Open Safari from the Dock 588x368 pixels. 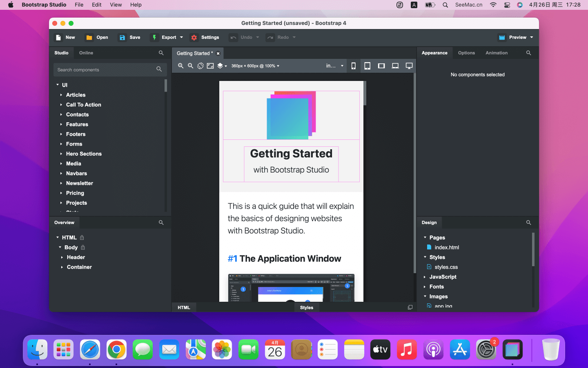[90, 350]
